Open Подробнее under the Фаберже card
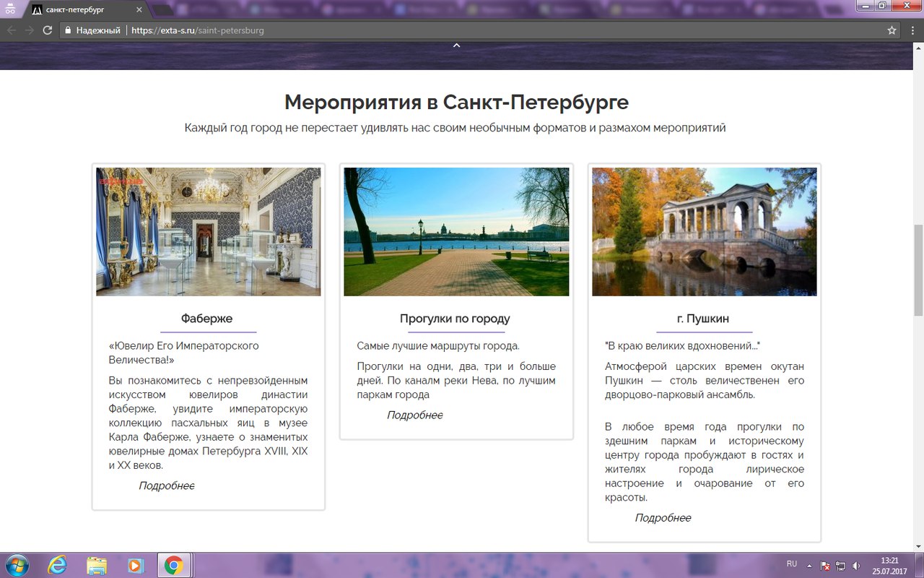 [x=167, y=486]
